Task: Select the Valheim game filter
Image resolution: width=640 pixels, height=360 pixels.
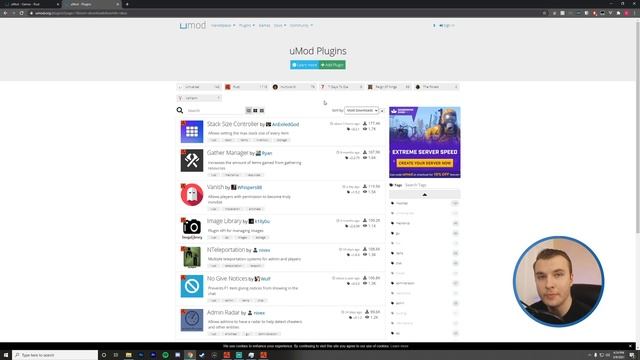Action: point(199,98)
